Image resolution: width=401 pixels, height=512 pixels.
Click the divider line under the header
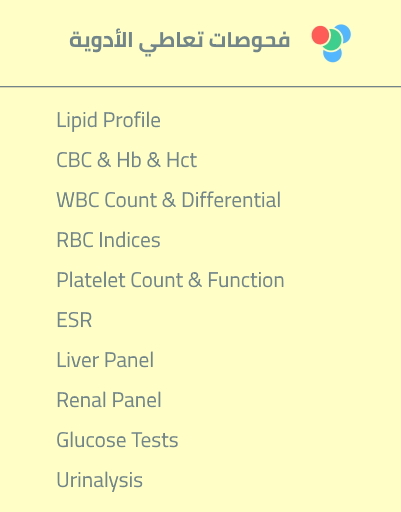[x=200, y=87]
